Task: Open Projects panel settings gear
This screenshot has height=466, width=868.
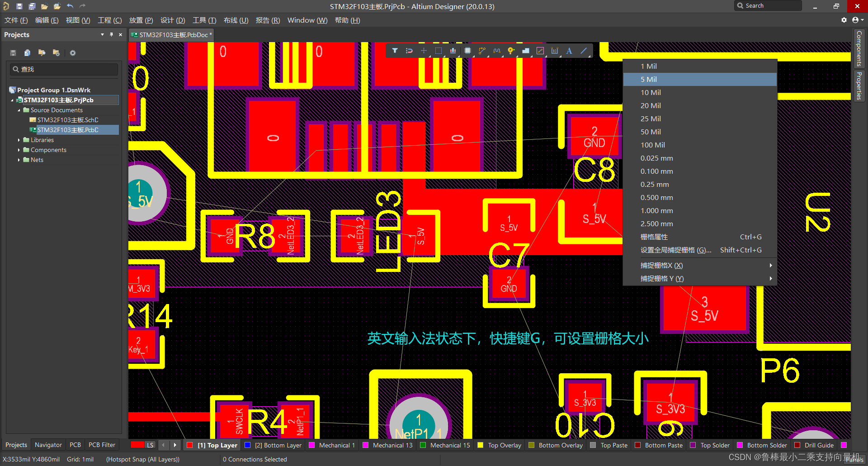Action: click(72, 53)
